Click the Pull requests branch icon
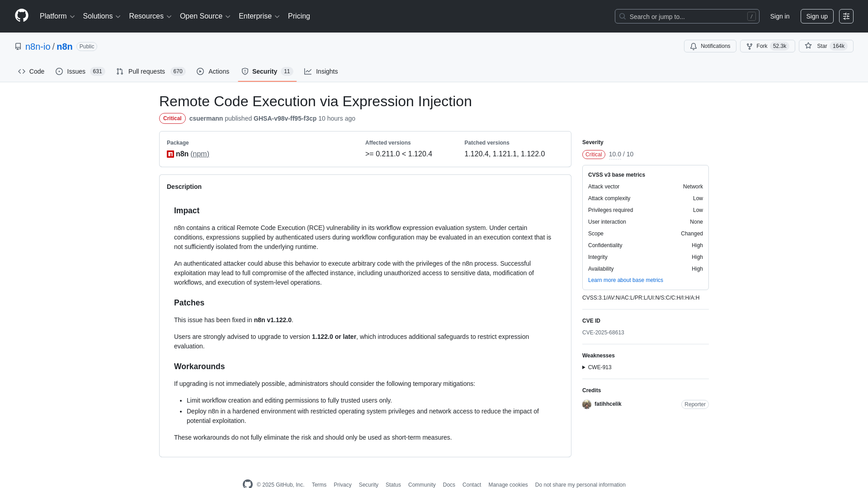The image size is (868, 488). point(120,71)
